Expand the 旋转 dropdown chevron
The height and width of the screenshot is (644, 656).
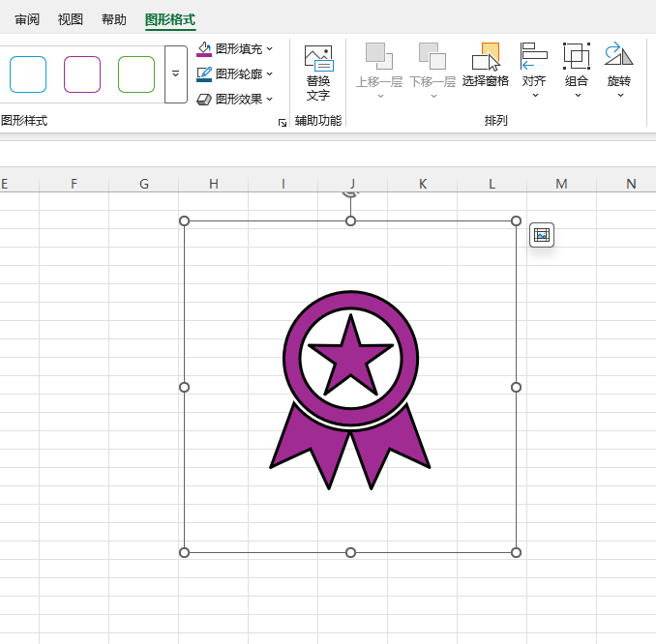[x=620, y=96]
